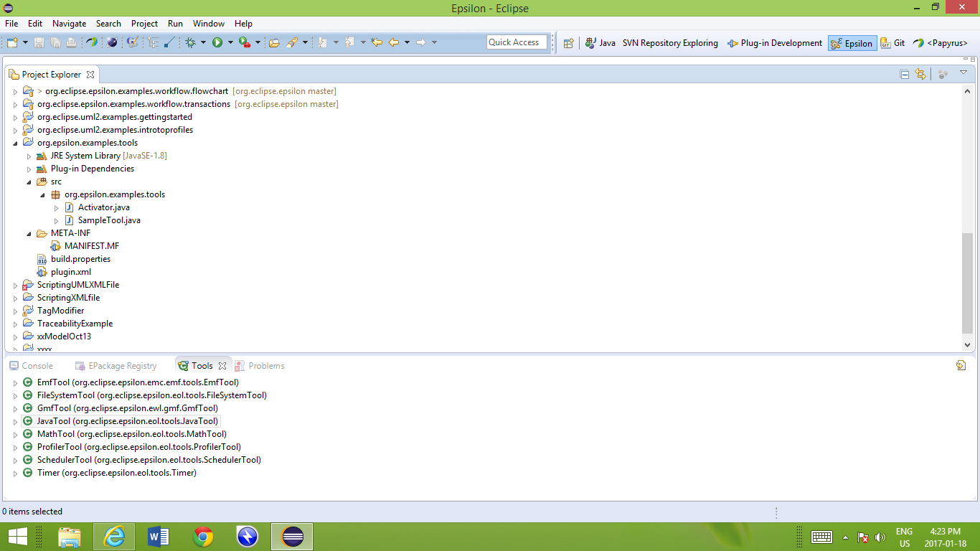Select MANIFEST.MF in the tree
This screenshot has width=980, height=551.
point(84,246)
